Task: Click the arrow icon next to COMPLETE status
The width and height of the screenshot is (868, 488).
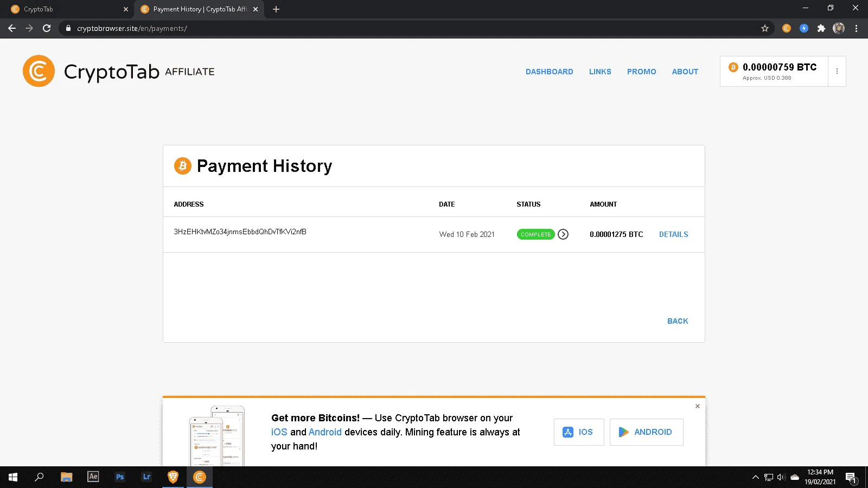Action: (563, 234)
